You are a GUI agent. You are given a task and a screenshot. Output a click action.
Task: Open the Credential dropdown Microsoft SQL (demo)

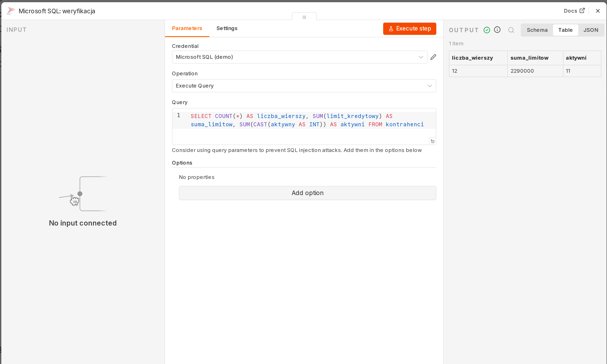(299, 57)
